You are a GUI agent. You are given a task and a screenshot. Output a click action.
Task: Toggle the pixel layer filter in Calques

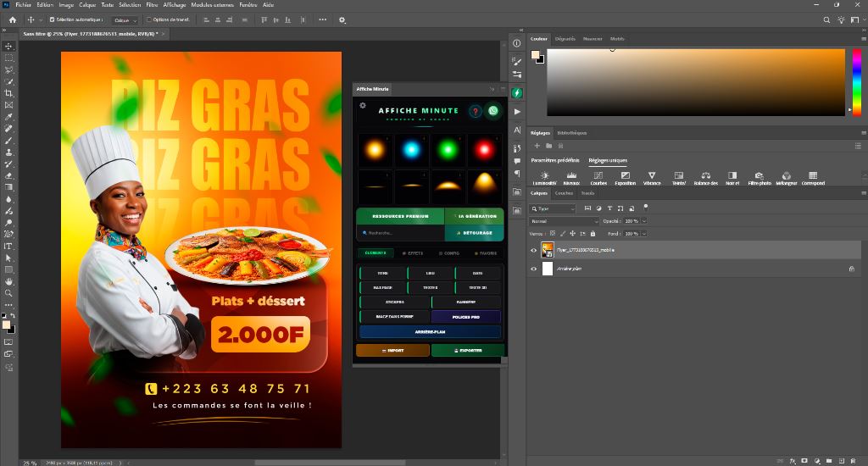point(587,208)
